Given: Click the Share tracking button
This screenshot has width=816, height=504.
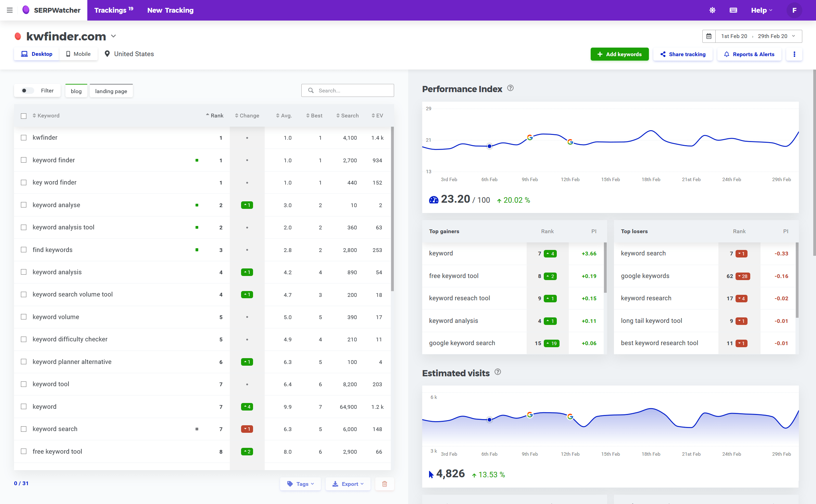Looking at the screenshot, I should pyautogui.click(x=683, y=54).
